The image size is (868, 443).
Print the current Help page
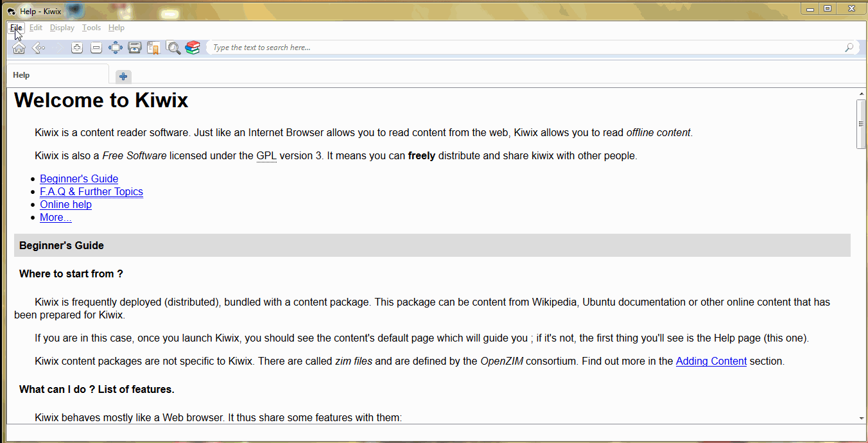[x=134, y=47]
